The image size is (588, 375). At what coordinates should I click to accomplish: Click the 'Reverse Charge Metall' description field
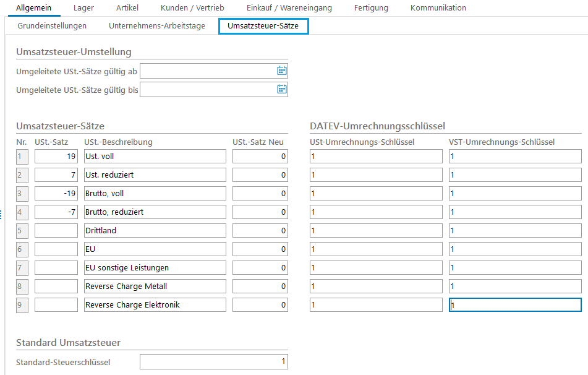[x=155, y=287]
